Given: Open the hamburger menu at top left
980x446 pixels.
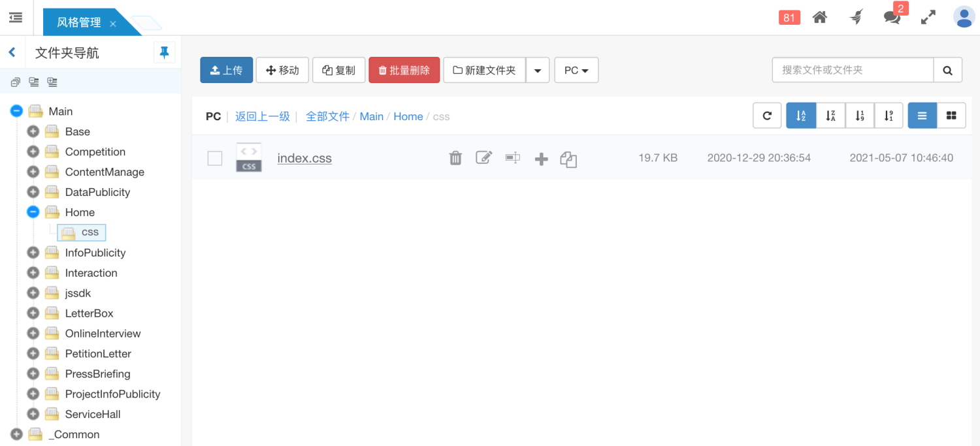Looking at the screenshot, I should 16,18.
